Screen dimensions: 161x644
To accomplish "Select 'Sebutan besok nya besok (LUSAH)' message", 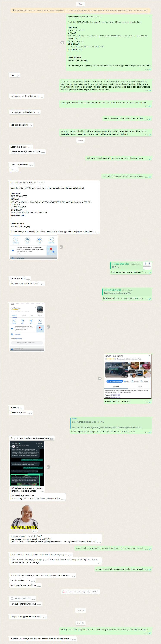I will [x=55, y=539].
